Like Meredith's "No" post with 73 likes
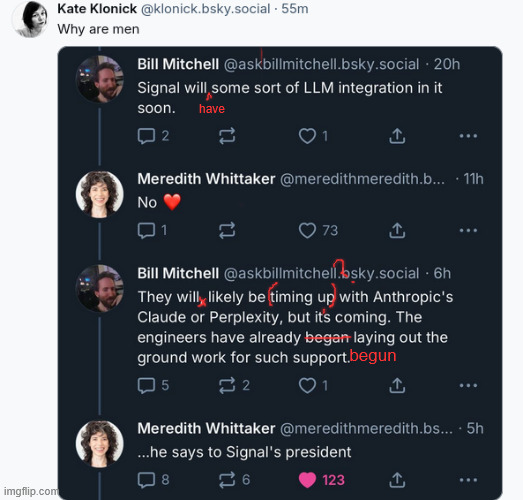The image size is (523, 500). point(318,230)
